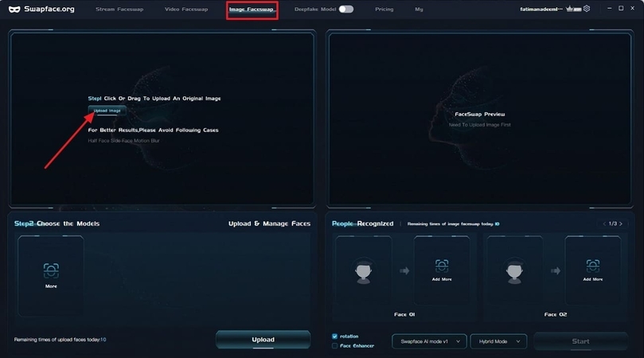Click the 'Step2 Choose the Models' heading
Screen dimensions: 644x358
[57, 224]
